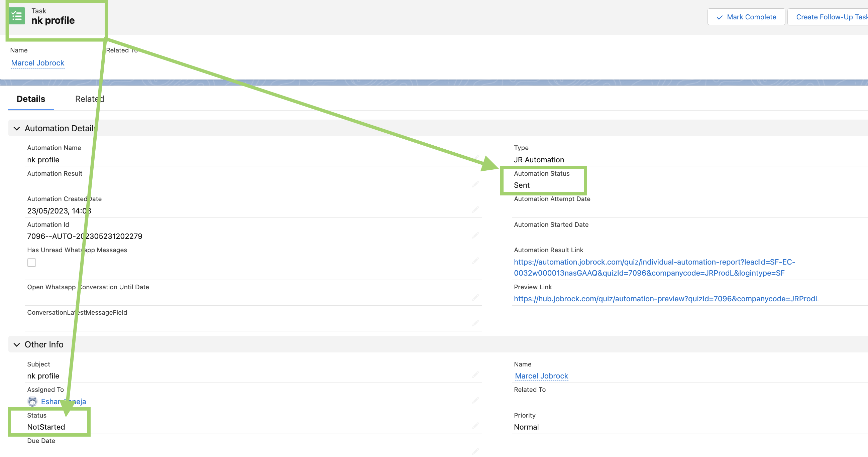Image resolution: width=868 pixels, height=457 pixels.
Task: Edit Status NotStarted via pencil icon
Action: (x=475, y=426)
